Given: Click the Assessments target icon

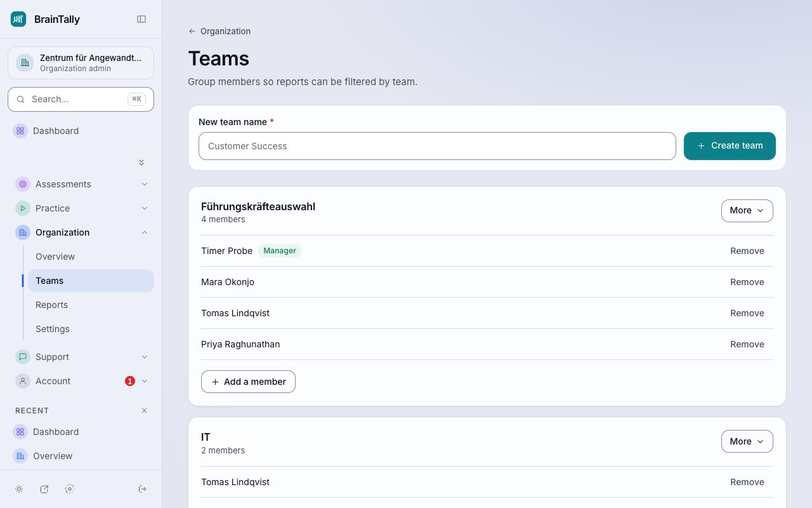Looking at the screenshot, I should point(23,184).
